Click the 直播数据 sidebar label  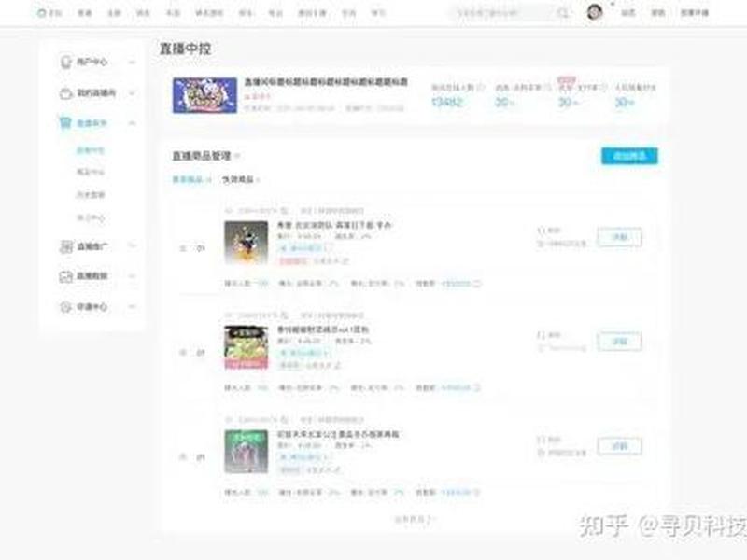click(x=92, y=276)
